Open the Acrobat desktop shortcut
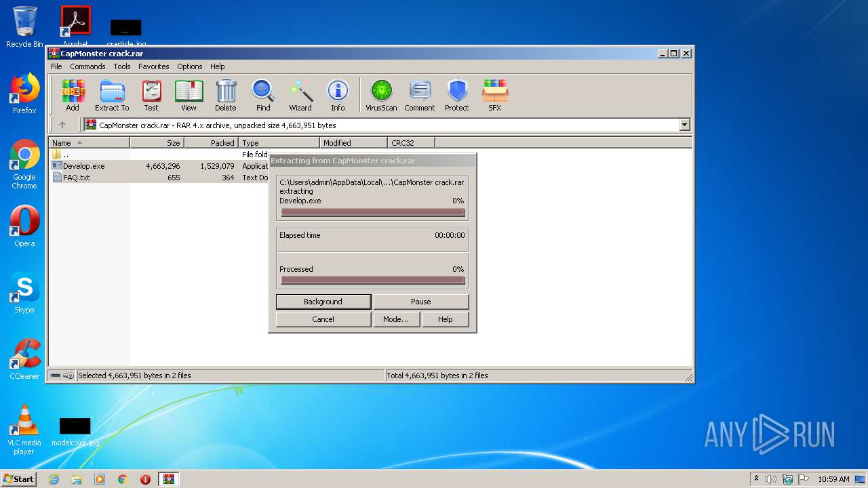Image resolution: width=868 pixels, height=488 pixels. point(75,27)
